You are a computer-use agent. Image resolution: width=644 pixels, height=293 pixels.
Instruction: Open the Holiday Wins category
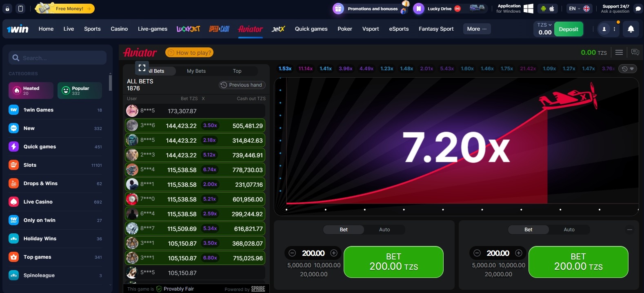[x=56, y=239]
